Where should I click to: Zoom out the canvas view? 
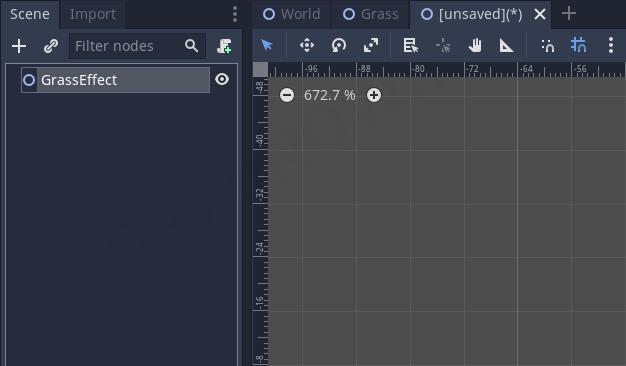[287, 95]
